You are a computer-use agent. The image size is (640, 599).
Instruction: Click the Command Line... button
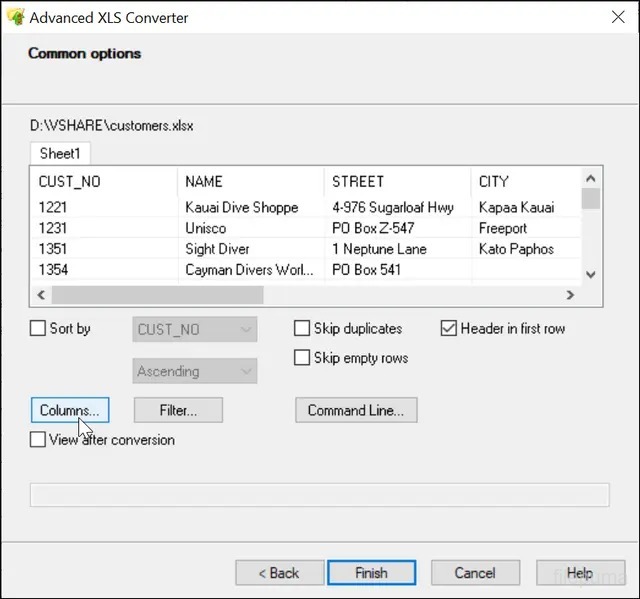tap(356, 410)
